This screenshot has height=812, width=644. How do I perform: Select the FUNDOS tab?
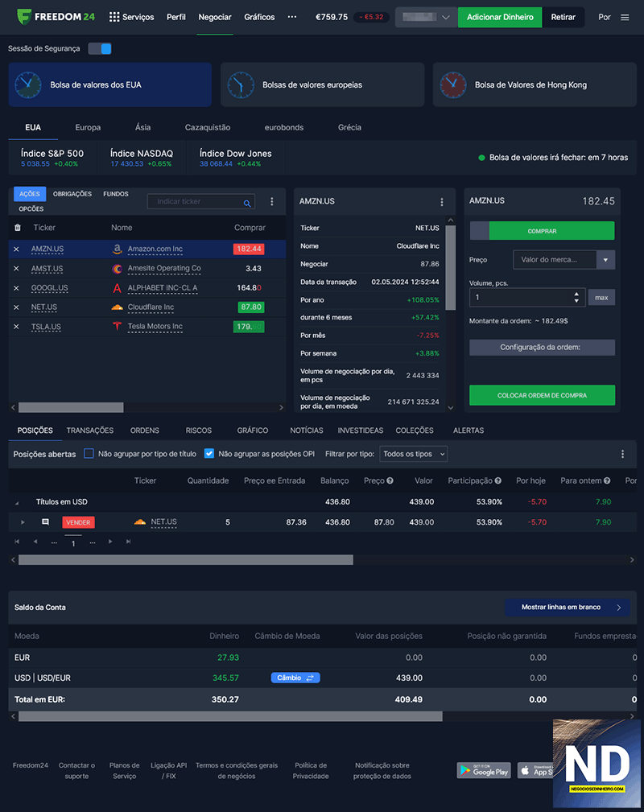(116, 194)
